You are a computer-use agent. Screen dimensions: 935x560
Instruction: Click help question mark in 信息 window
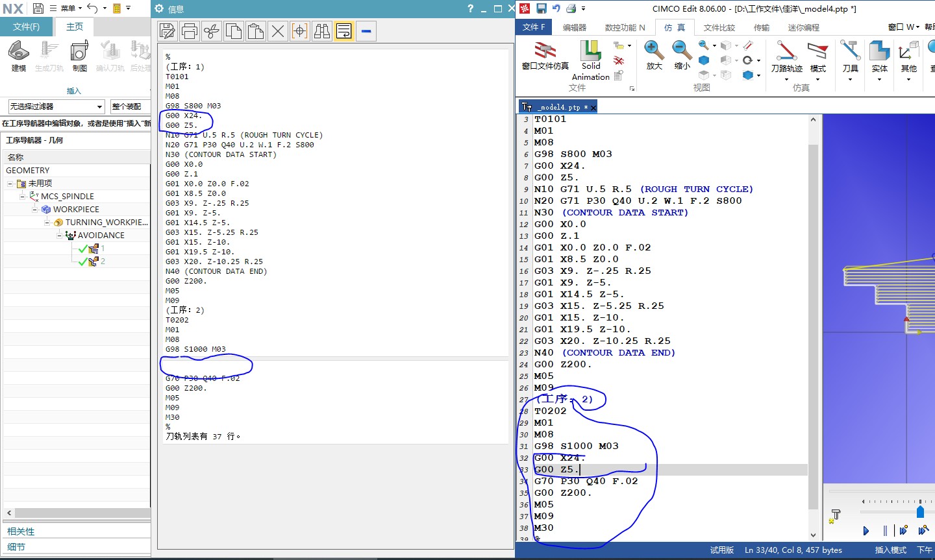(470, 8)
